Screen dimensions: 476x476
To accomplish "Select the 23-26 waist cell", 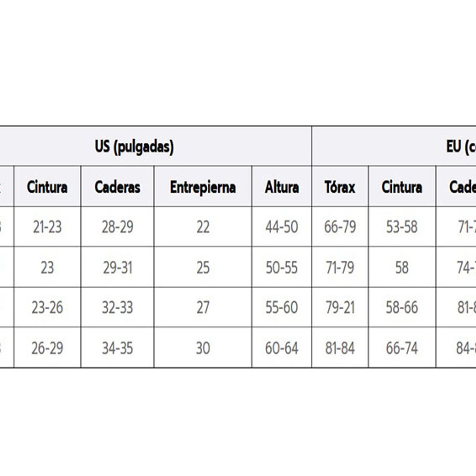I will point(47,308).
